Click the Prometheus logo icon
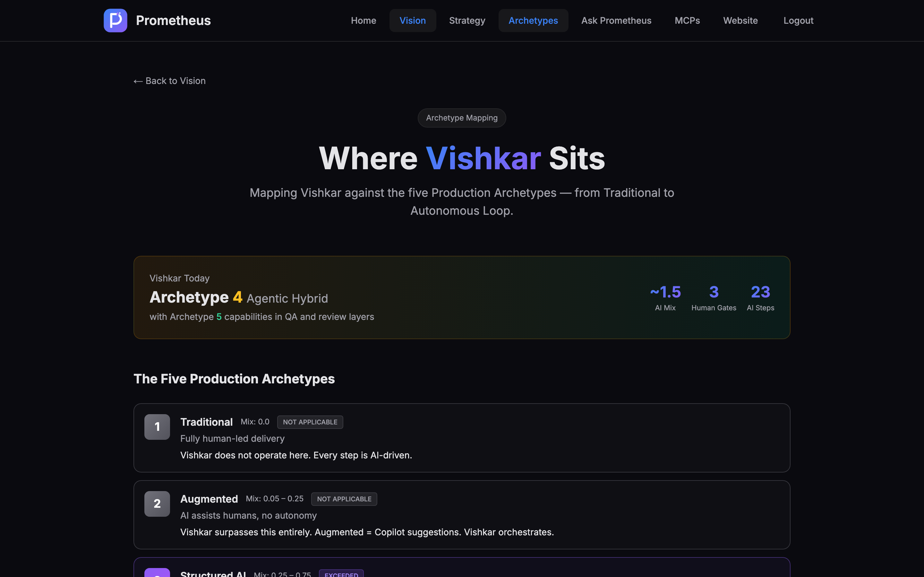The image size is (924, 577). [115, 21]
